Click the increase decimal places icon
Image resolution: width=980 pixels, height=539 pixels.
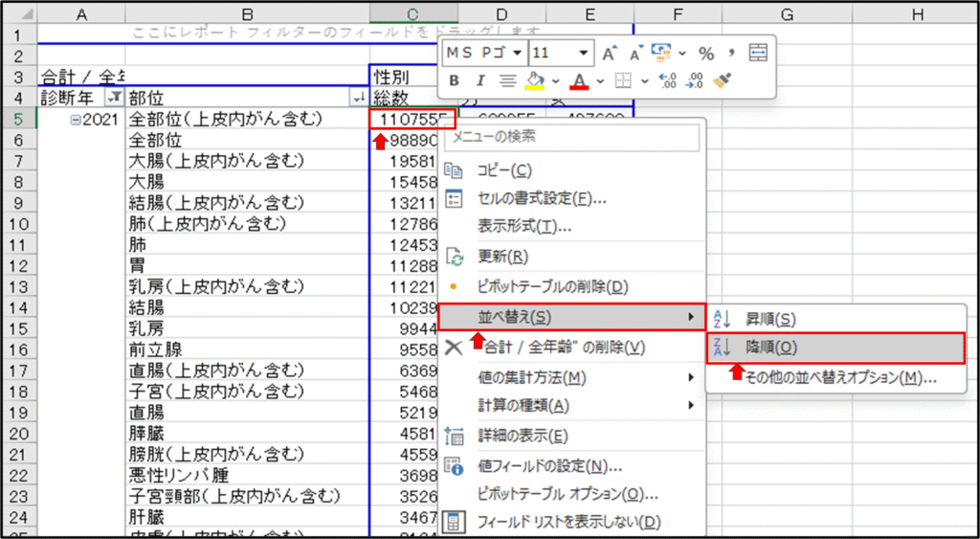[669, 80]
